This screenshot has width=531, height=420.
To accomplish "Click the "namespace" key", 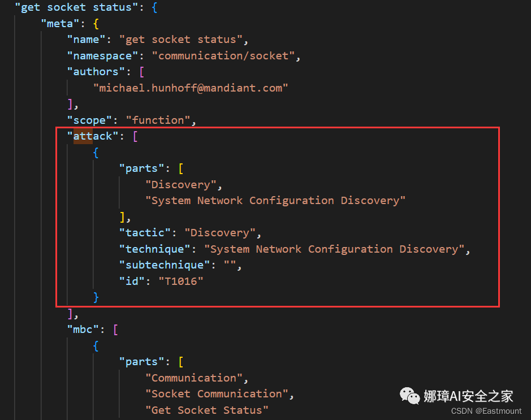I will tap(102, 56).
